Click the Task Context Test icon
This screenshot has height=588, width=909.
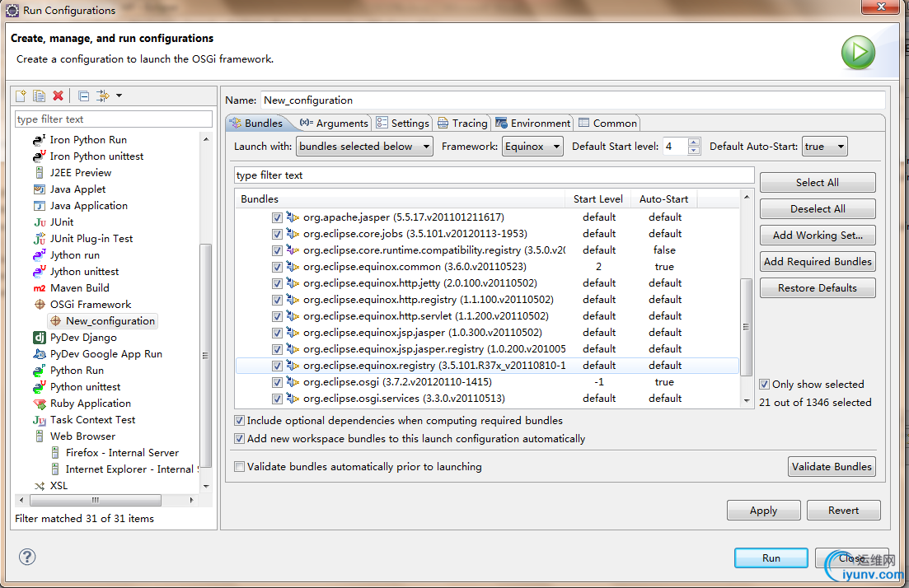(40, 420)
